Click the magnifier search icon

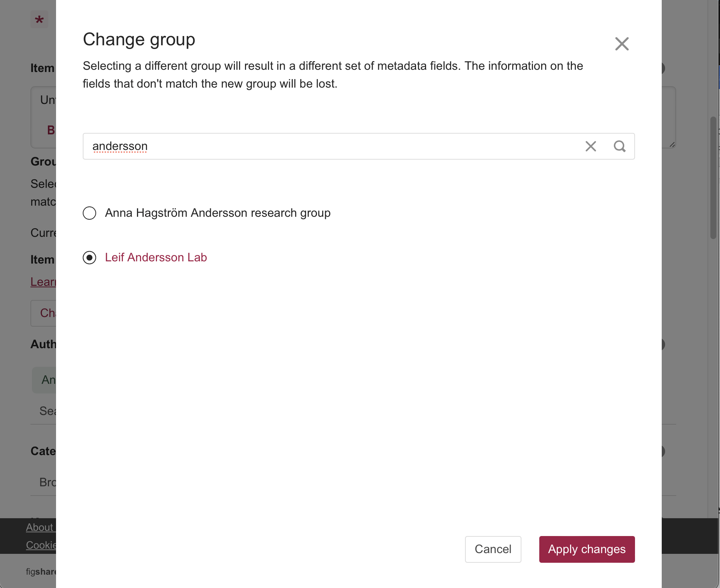[x=619, y=146]
